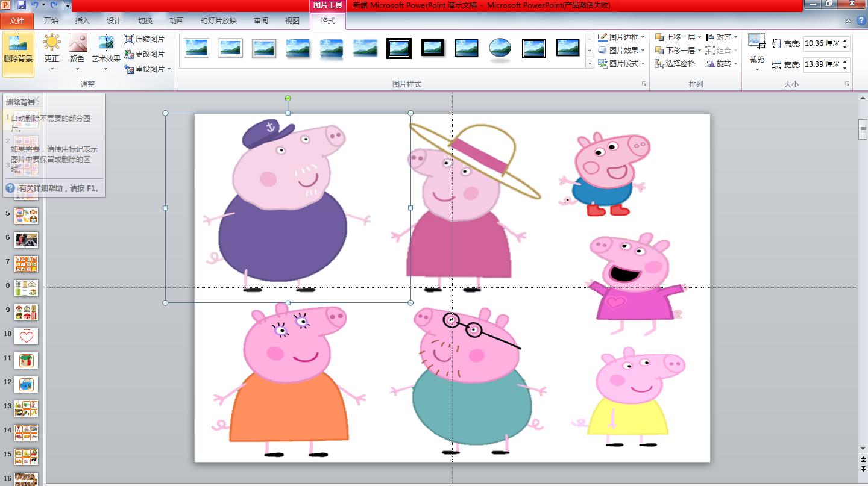Undo the last action
Screen dimensions: 868x486
[x=35, y=5]
